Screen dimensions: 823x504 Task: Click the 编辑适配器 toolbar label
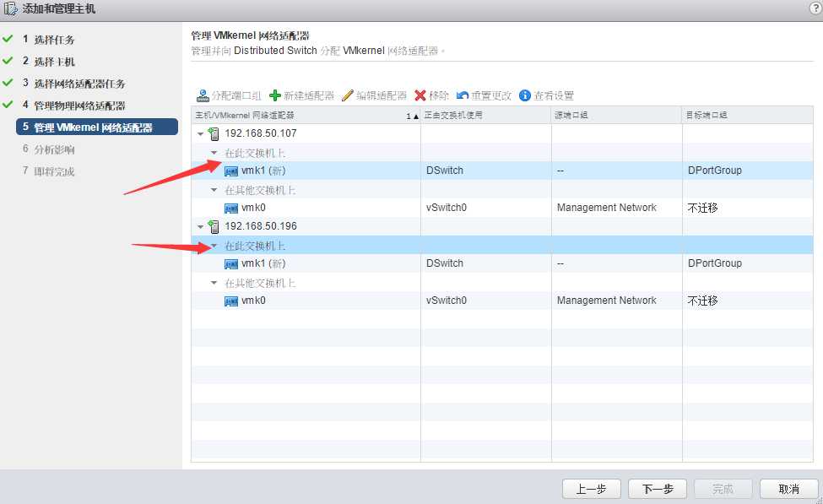point(382,95)
